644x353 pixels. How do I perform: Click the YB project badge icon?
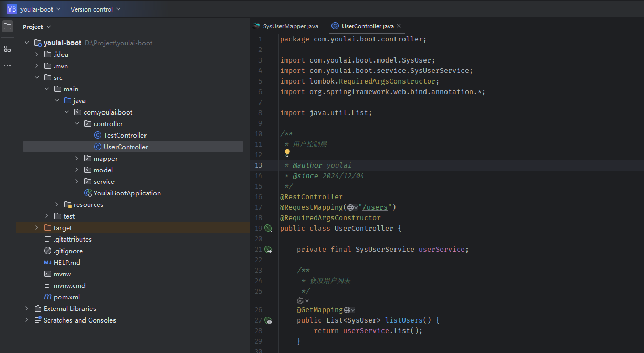pyautogui.click(x=12, y=9)
